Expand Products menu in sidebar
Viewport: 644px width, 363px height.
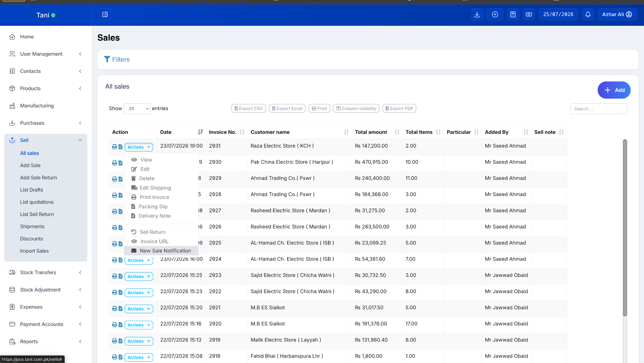pos(46,89)
